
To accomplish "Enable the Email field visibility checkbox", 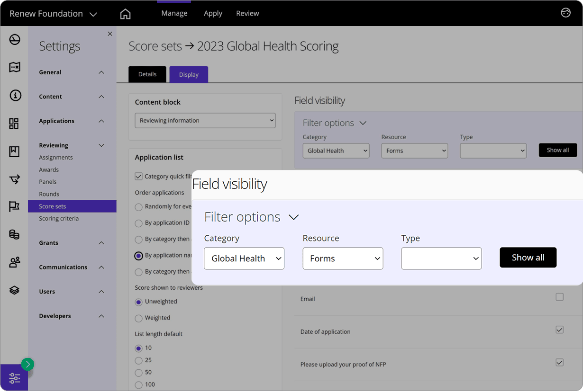I will [x=559, y=297].
